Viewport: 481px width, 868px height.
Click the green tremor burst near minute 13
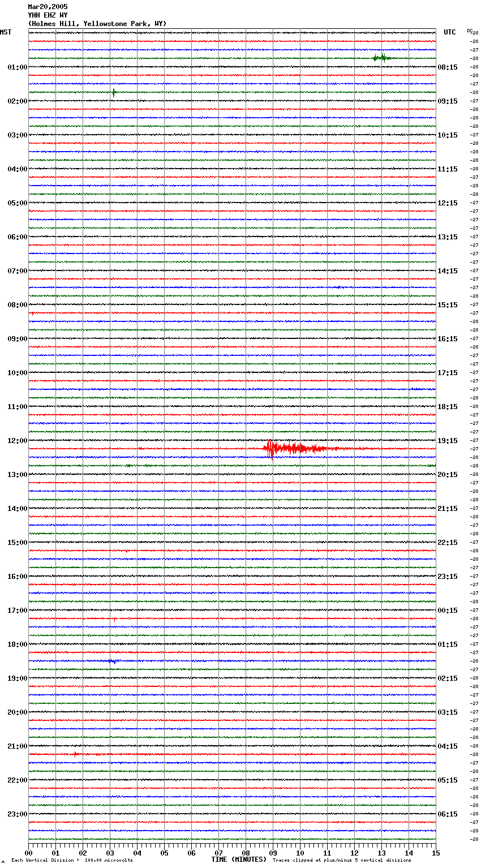pos(383,58)
